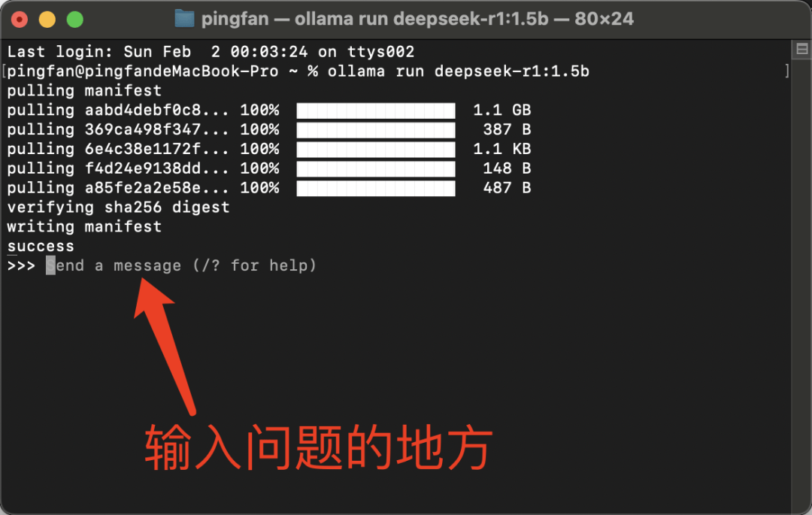Click the 'Last login' line of text

point(211,52)
